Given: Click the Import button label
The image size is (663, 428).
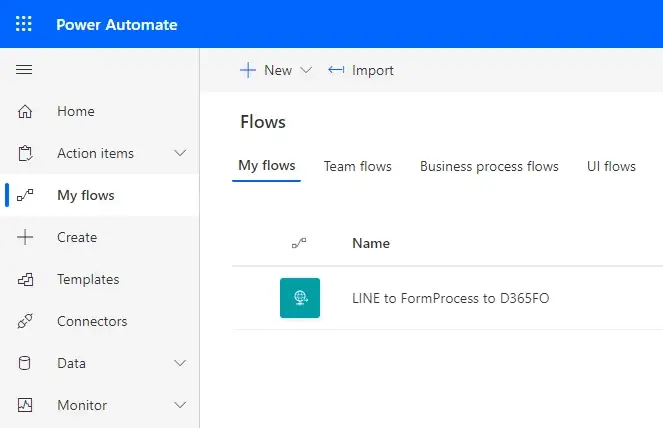Looking at the screenshot, I should (x=373, y=70).
